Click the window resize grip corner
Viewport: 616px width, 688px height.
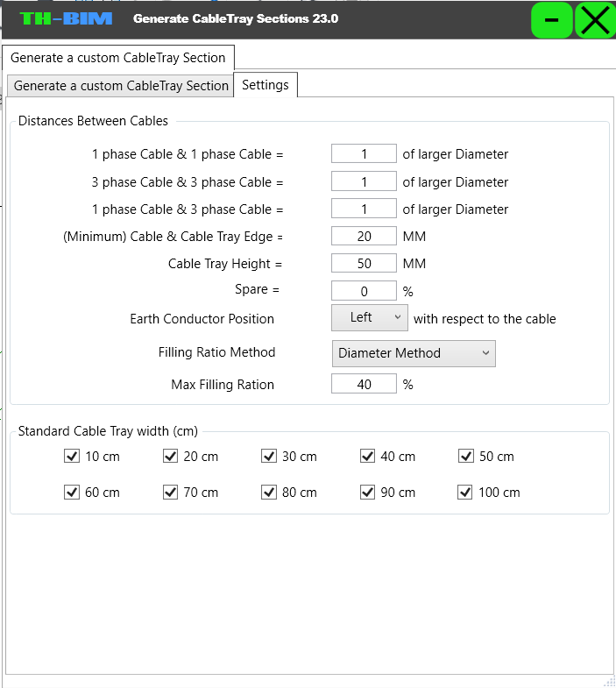click(x=610, y=682)
